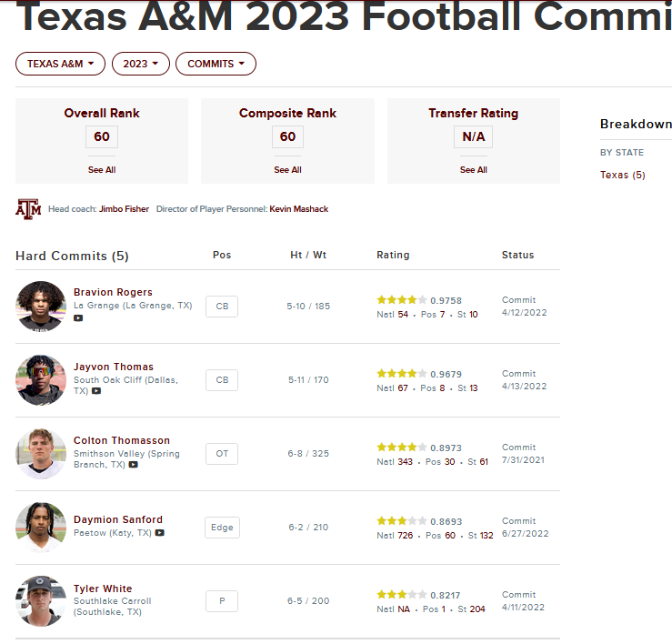This screenshot has height=644, width=672.
Task: Select the OT position badge
Action: 222,453
